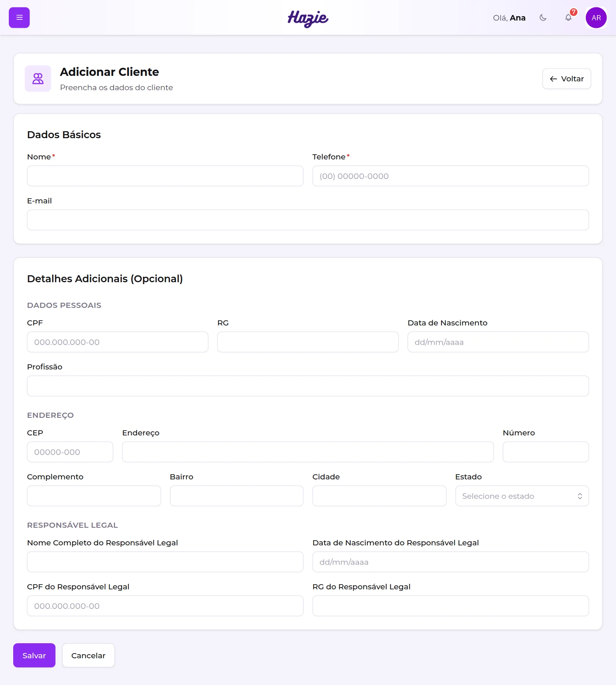The width and height of the screenshot is (616, 685).
Task: Focus RG do Responsável Legal field
Action: (450, 606)
